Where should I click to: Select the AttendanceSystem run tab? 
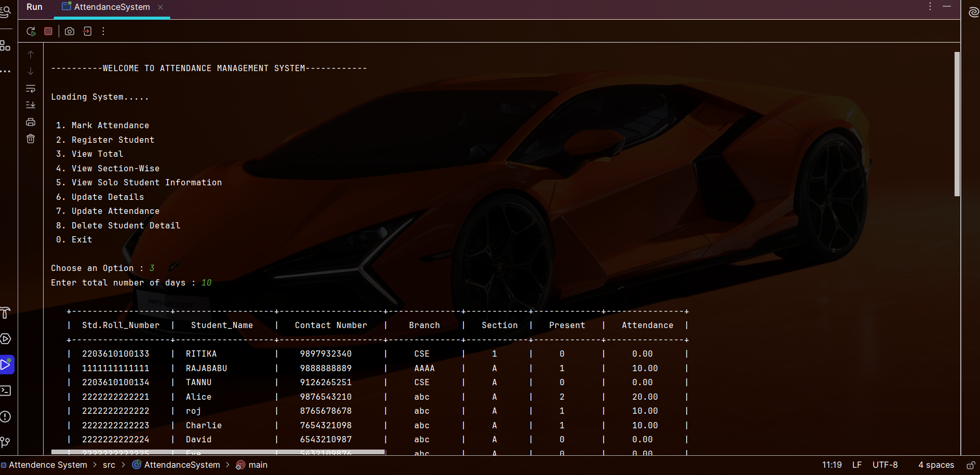click(x=112, y=7)
